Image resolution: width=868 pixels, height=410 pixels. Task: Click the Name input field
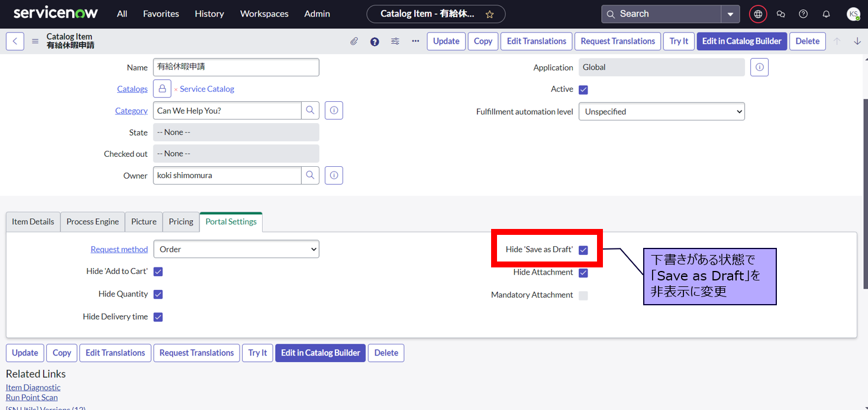pyautogui.click(x=236, y=67)
